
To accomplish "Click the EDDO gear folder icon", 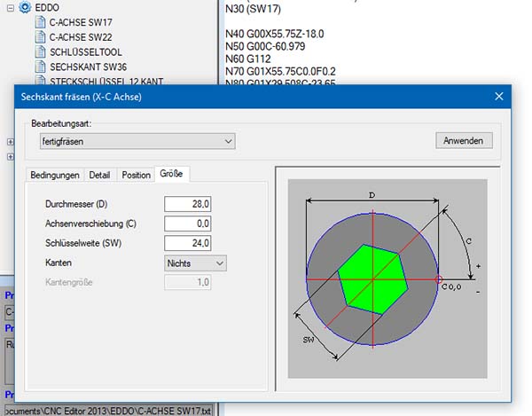I will (25, 7).
